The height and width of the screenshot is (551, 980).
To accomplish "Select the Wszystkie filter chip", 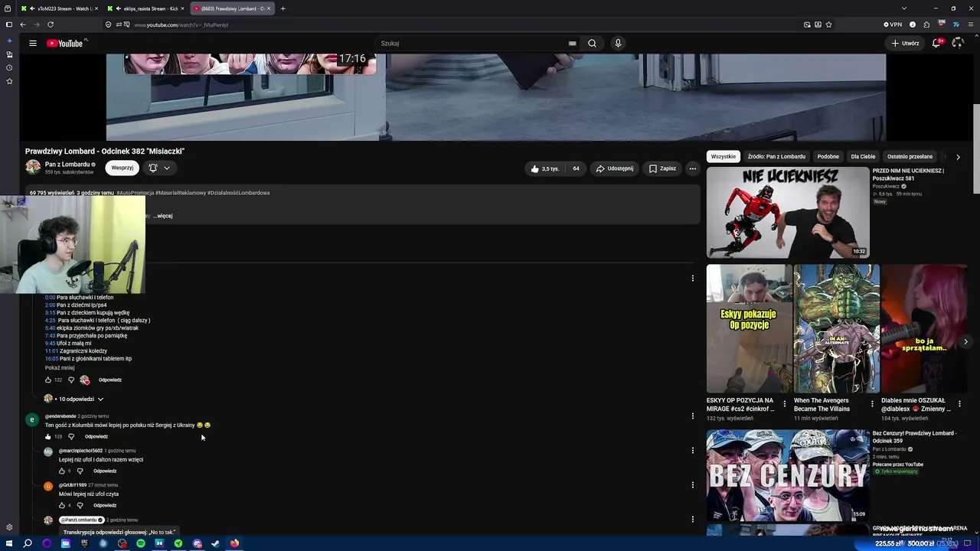I will (x=723, y=157).
